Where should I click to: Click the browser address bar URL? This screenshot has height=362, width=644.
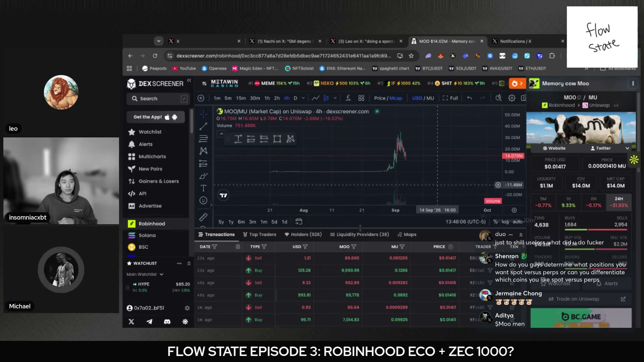(283, 56)
